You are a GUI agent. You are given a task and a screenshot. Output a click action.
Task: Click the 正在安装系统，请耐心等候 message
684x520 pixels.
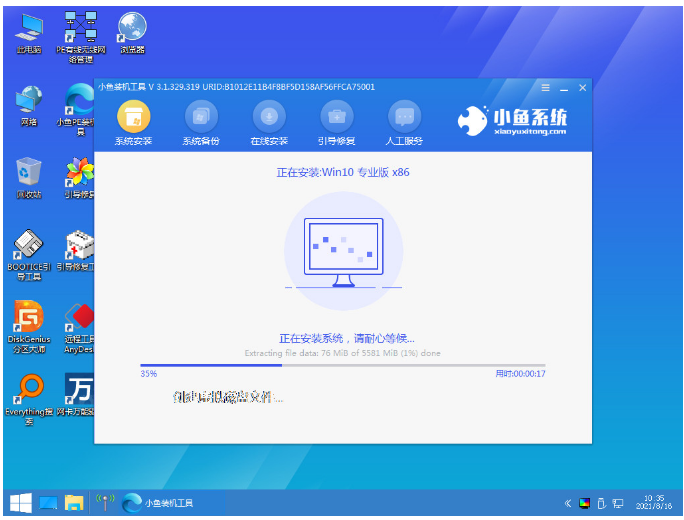(x=347, y=338)
